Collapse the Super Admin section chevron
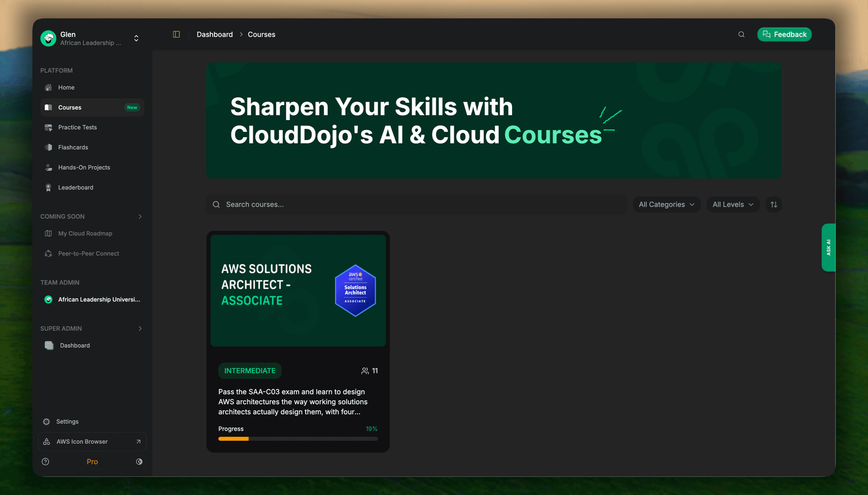The height and width of the screenshot is (495, 868). click(x=140, y=329)
